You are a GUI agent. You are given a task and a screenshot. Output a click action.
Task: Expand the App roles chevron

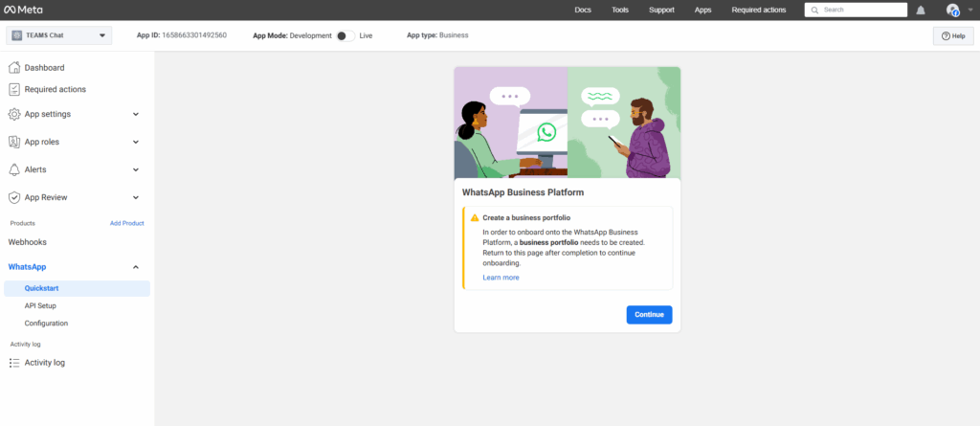[x=136, y=142]
